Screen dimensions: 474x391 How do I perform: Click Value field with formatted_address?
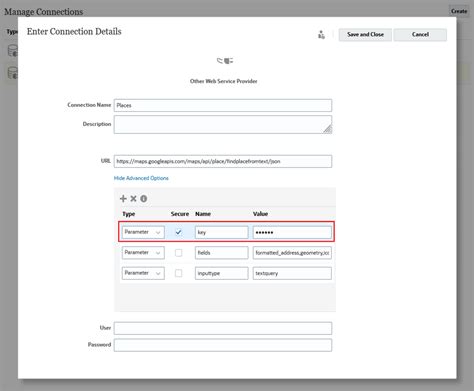[x=292, y=253]
